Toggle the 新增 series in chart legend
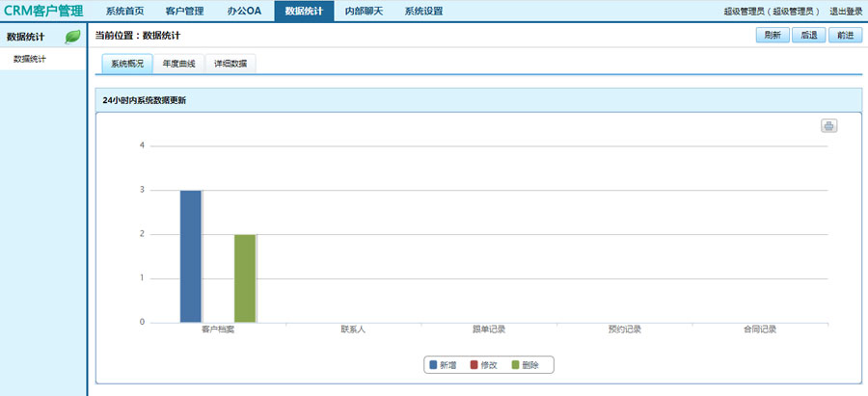Viewport: 868px width, 396px height. [441, 365]
